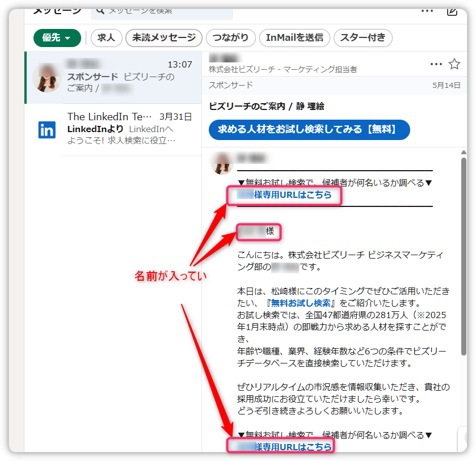Open the sponsored ビズリーチ conversation in list

point(114,77)
